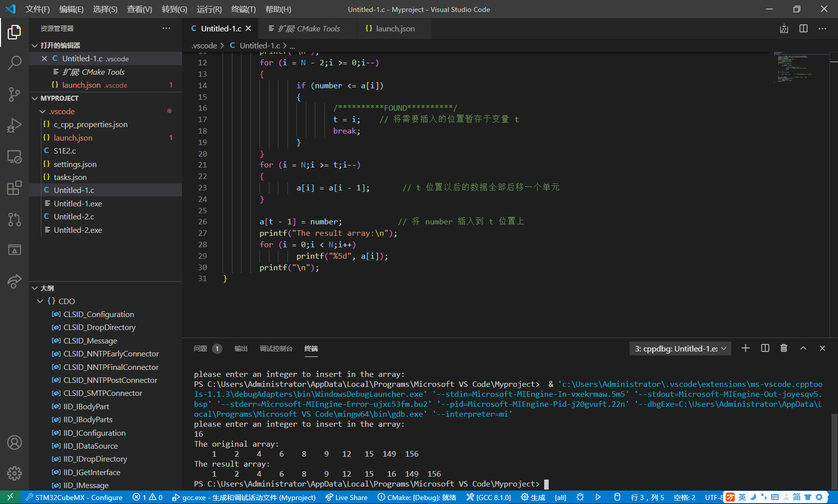The width and height of the screenshot is (838, 504).
Task: Collapse the Outline section
Action: 34,288
